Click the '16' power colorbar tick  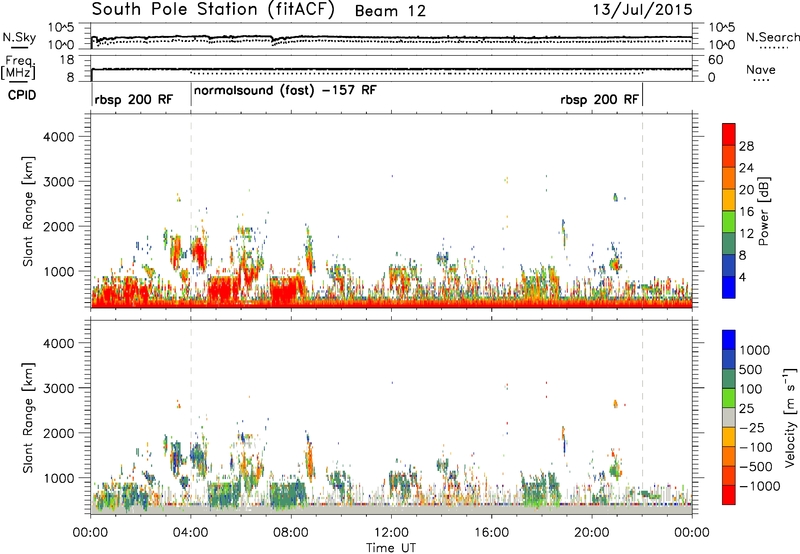[x=746, y=212]
